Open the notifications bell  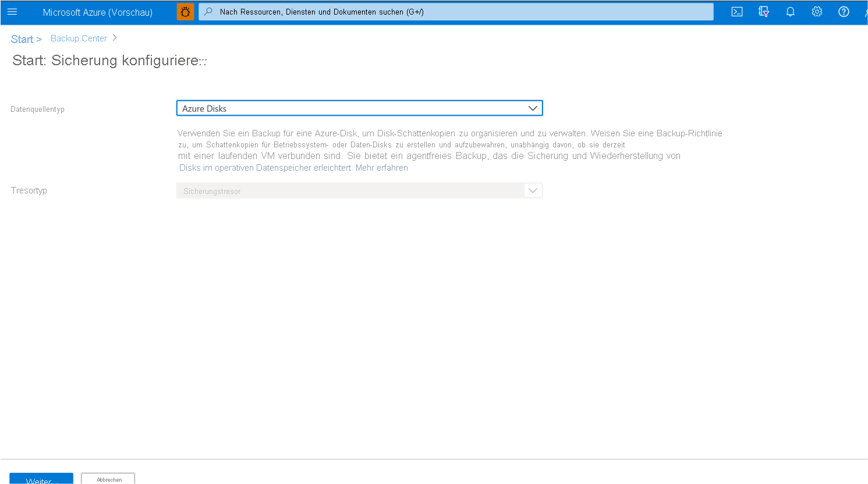791,12
